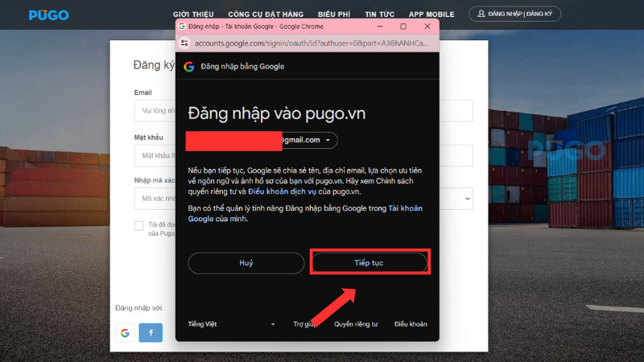Screen dimensions: 644x362
Task: Open the Tiếng Việt language dropdown
Action: pyautogui.click(x=232, y=324)
